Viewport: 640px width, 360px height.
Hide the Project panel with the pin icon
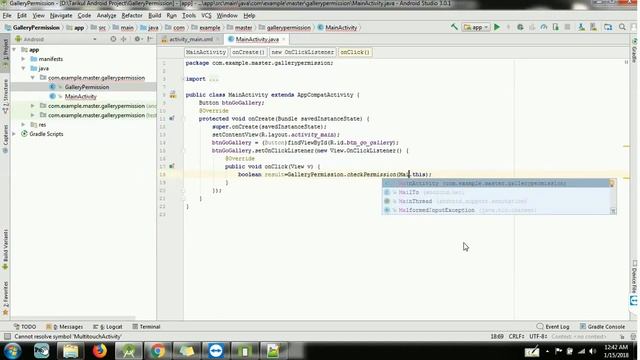pyautogui.click(x=150, y=39)
